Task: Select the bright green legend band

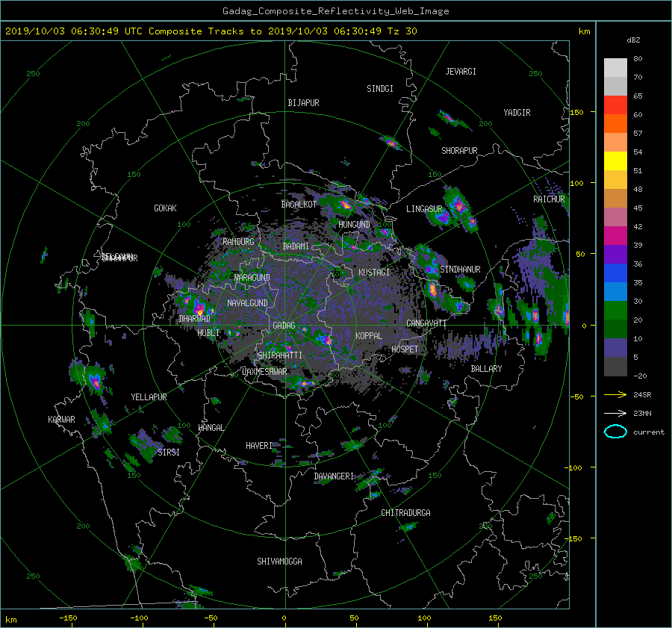Action: tap(615, 310)
